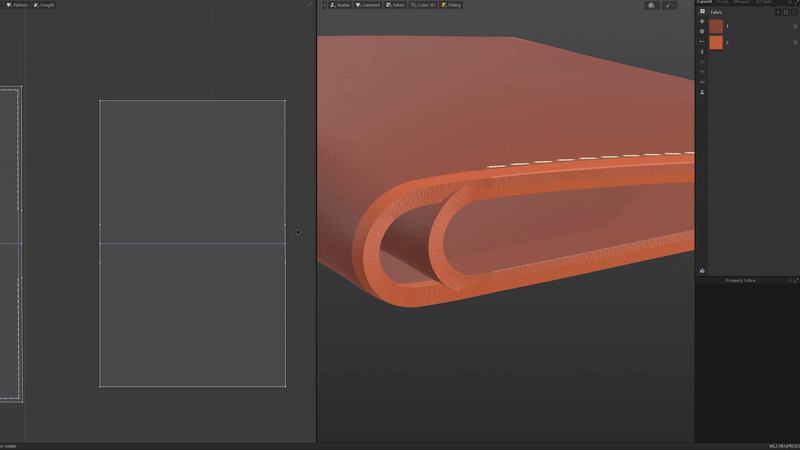Switch to the 3D State tab
Image resolution: width=800 pixels, height=450 pixels.
[764, 2]
